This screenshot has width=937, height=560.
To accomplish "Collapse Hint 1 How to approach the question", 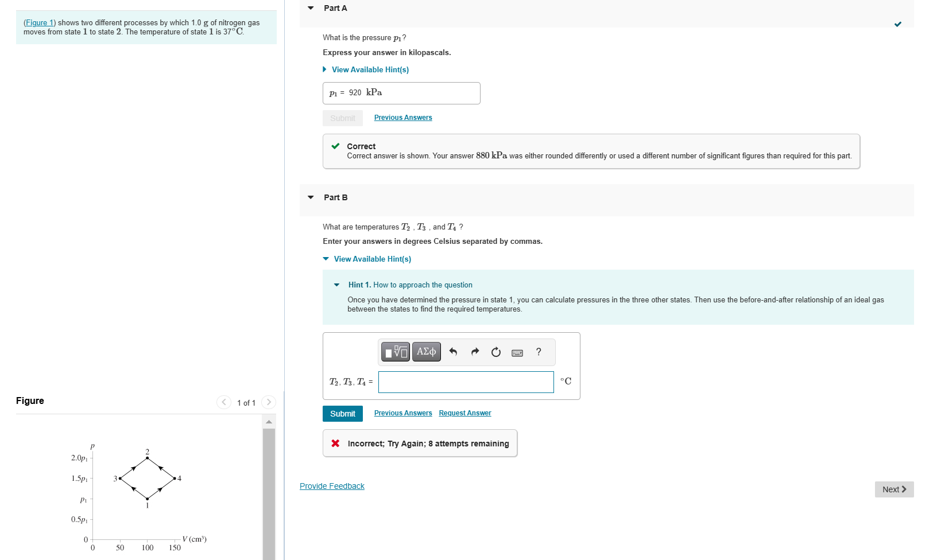I will coord(337,285).
